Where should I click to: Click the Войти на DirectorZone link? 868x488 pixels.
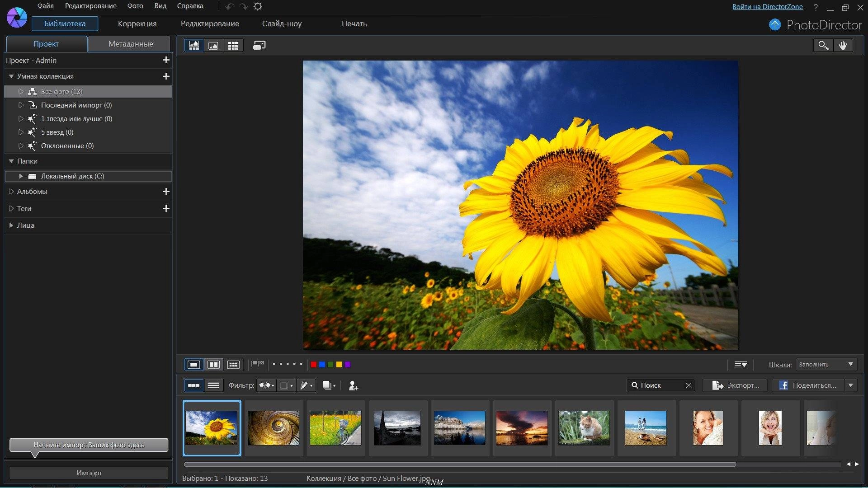click(767, 7)
